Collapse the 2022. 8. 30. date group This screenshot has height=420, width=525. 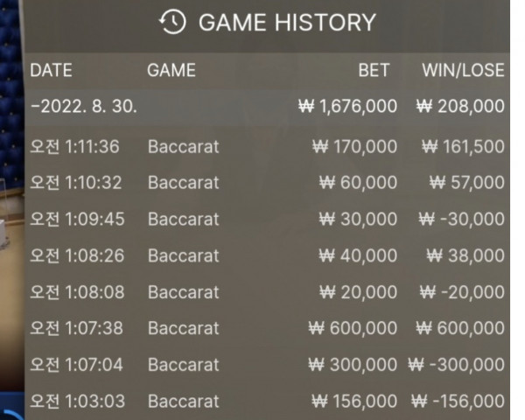pyautogui.click(x=82, y=107)
